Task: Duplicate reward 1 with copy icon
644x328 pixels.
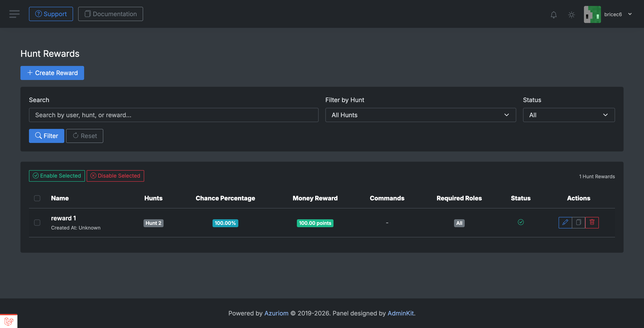Action: tap(578, 222)
